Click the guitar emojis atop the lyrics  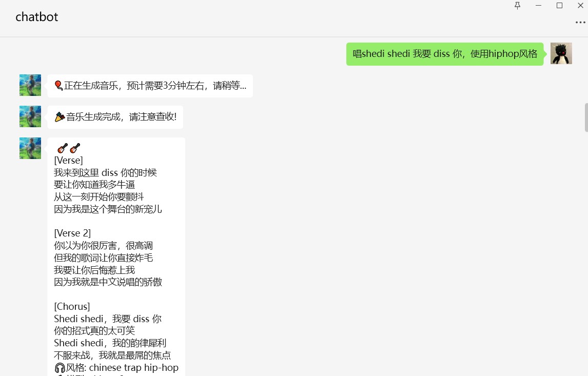click(69, 148)
